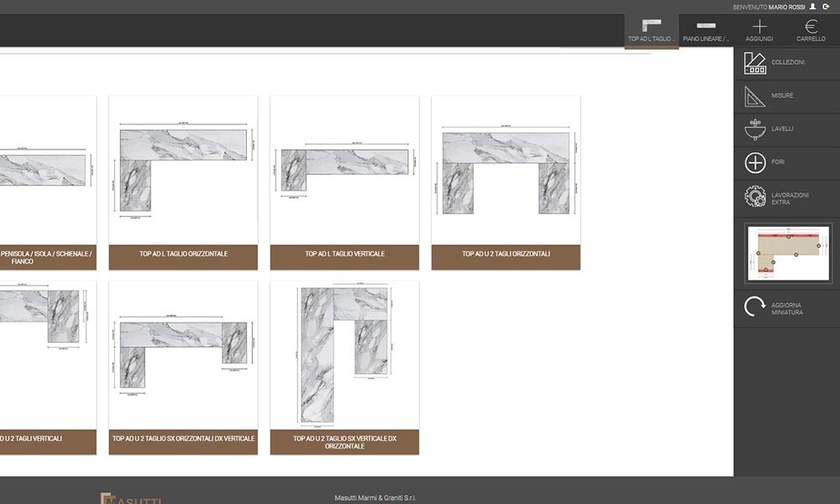Image resolution: width=840 pixels, height=504 pixels.
Task: Click the Collezioni menu text
Action: click(788, 63)
